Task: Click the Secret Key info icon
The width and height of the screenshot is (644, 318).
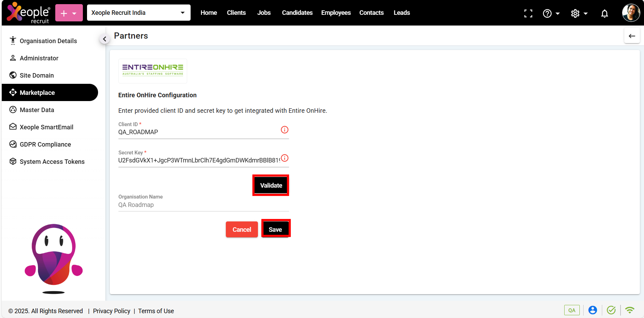Action: coord(285,158)
